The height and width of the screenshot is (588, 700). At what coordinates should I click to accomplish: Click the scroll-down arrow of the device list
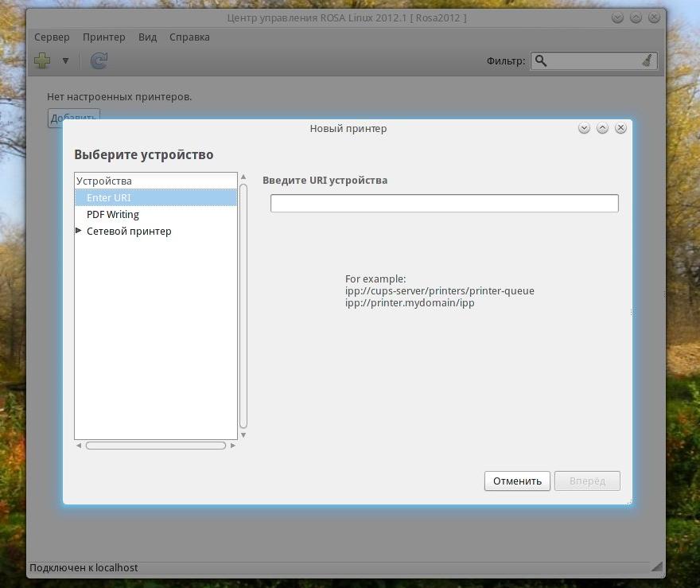click(x=243, y=435)
